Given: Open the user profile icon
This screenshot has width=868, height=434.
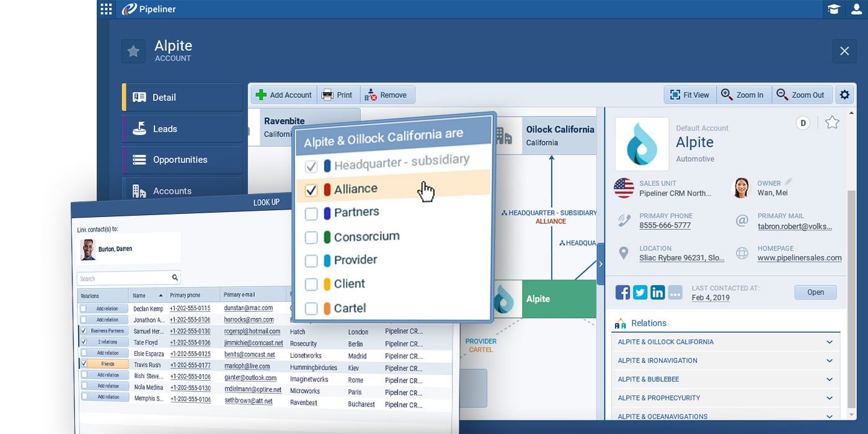Looking at the screenshot, I should tap(856, 9).
